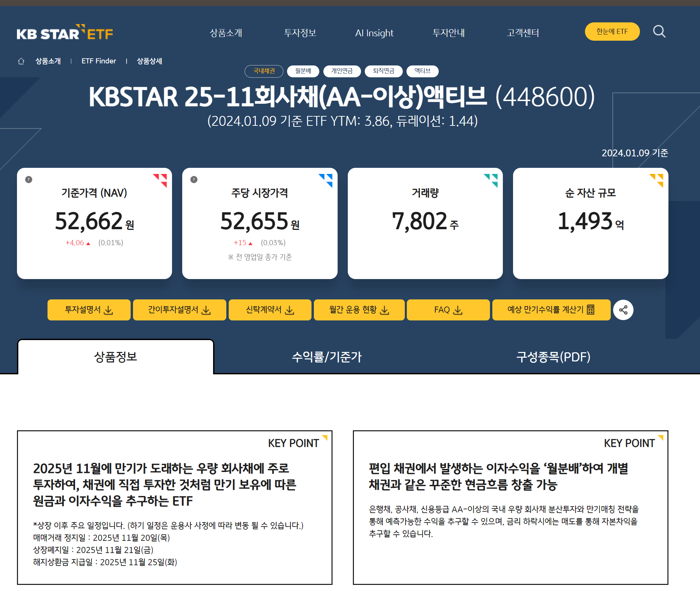700x591 pixels.
Task: Open the 투자정보 main menu
Action: tap(300, 33)
